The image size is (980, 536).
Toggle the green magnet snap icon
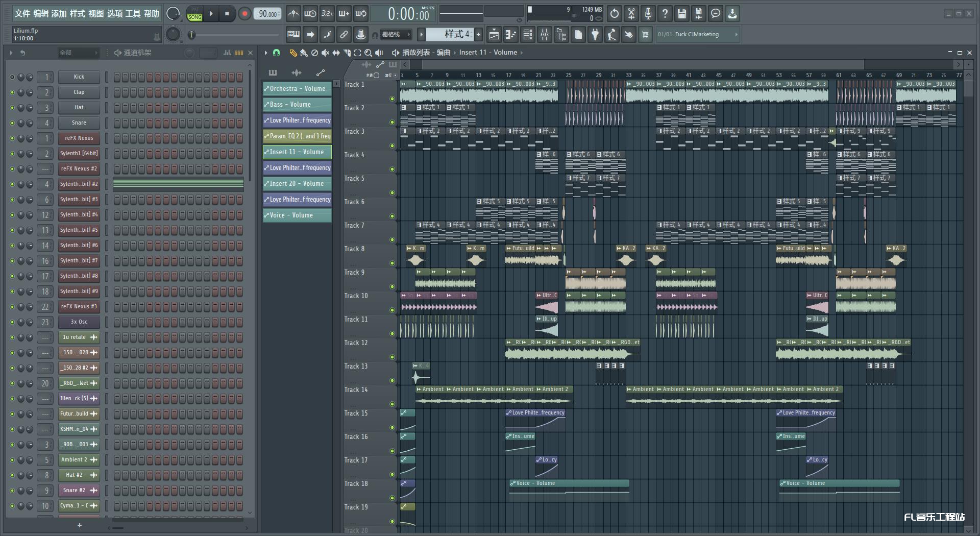click(276, 53)
